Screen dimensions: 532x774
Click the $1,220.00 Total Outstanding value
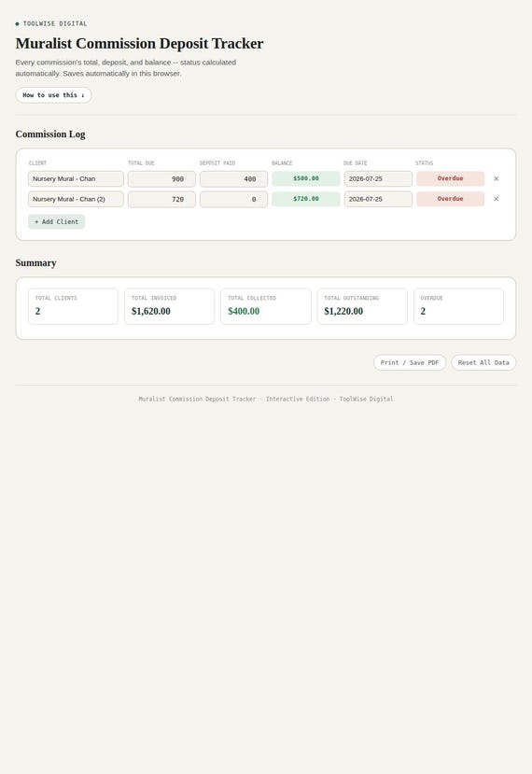(x=343, y=312)
